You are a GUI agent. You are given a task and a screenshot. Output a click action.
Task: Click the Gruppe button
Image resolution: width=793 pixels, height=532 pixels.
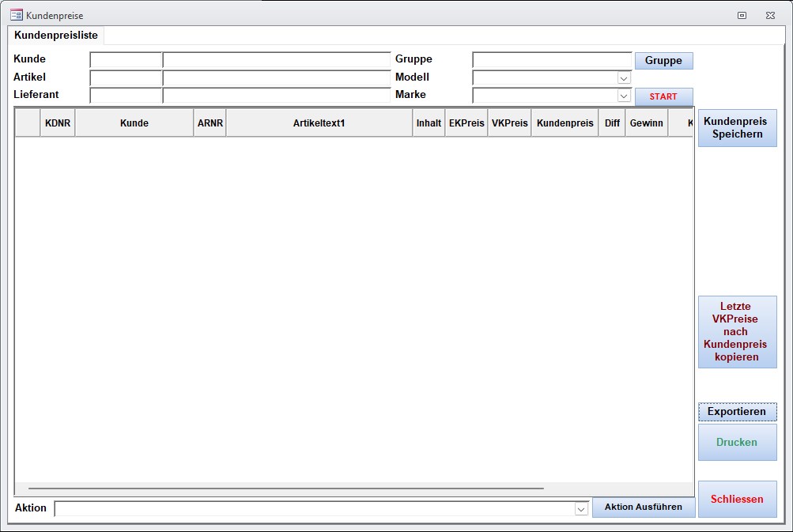663,61
